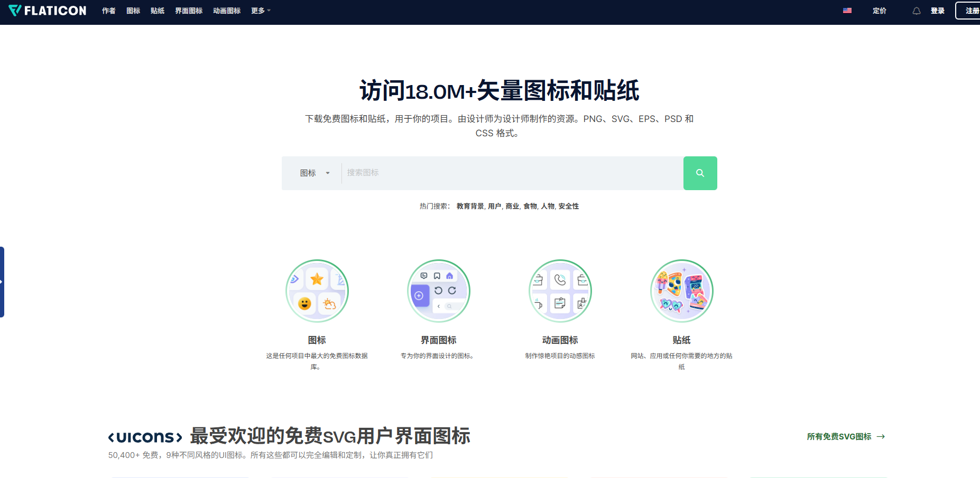Click the UICONS logo heading
Viewport: 980px width, 478px height.
click(x=145, y=437)
